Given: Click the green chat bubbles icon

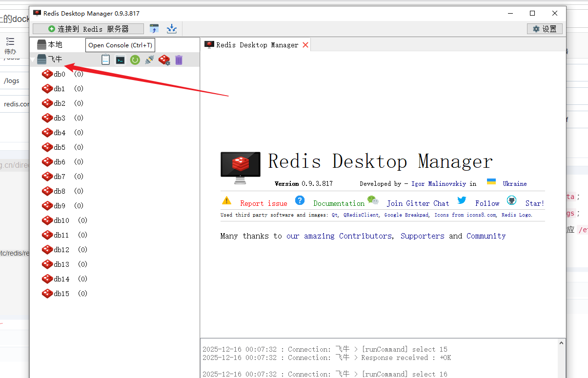Looking at the screenshot, I should [x=373, y=200].
